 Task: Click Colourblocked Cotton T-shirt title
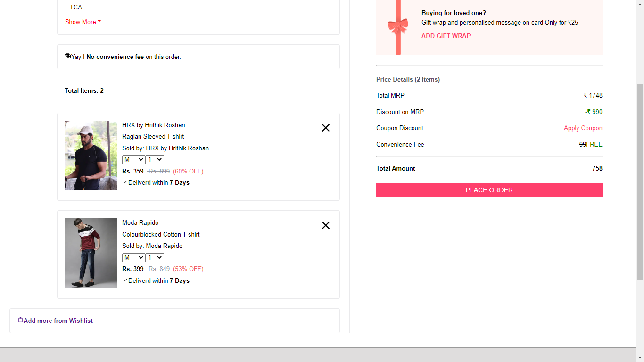pyautogui.click(x=161, y=234)
